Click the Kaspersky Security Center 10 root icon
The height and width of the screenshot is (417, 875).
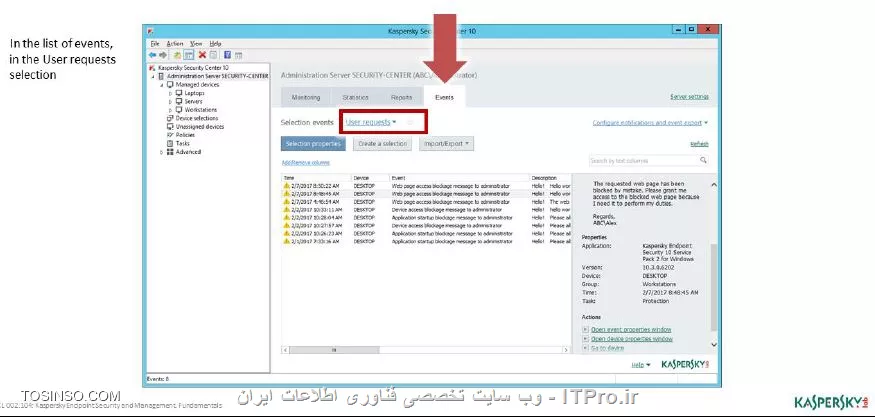(x=152, y=67)
